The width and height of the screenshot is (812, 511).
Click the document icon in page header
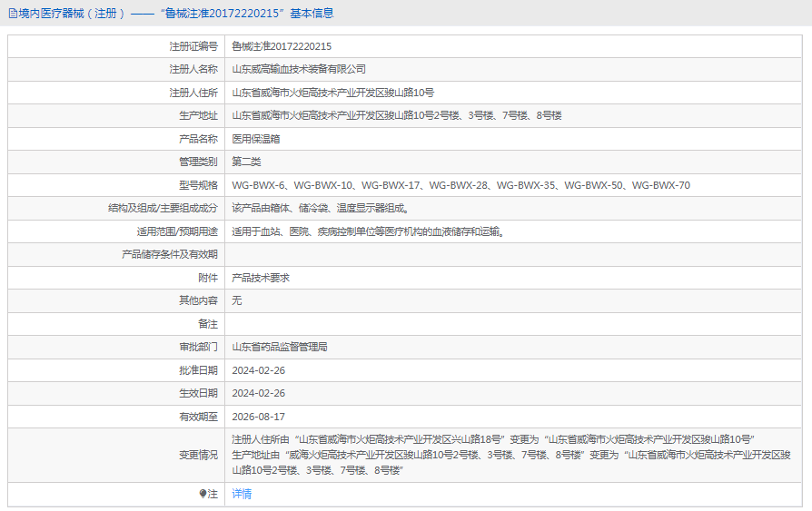click(13, 14)
